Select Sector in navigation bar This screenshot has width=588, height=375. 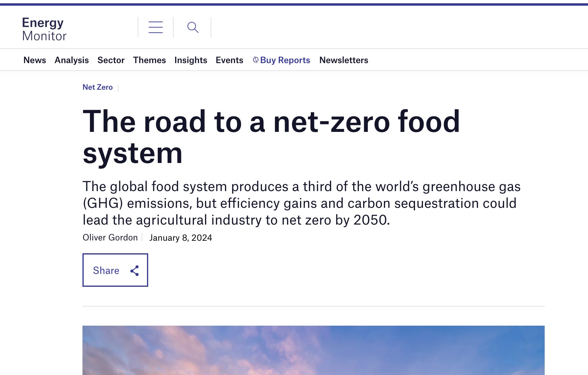pos(111,60)
